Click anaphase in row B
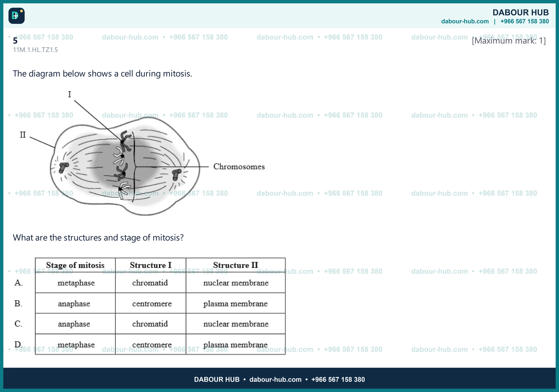 pyautogui.click(x=74, y=304)
